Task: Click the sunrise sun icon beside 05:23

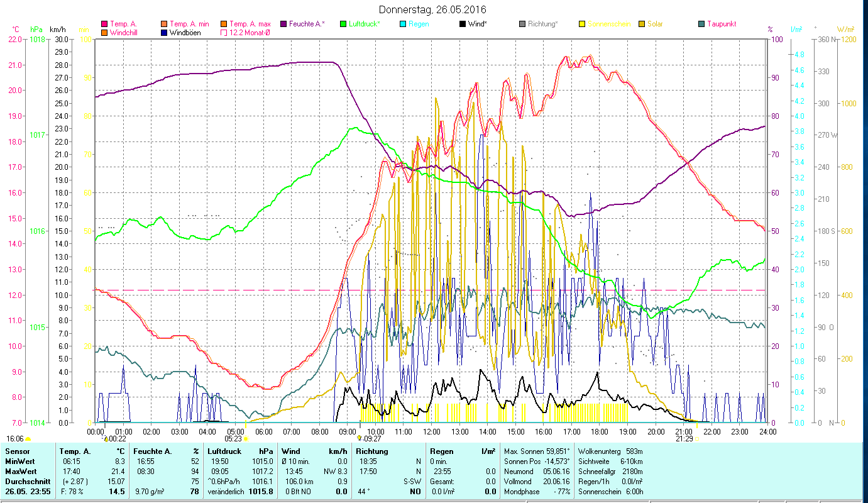Action: (246, 439)
